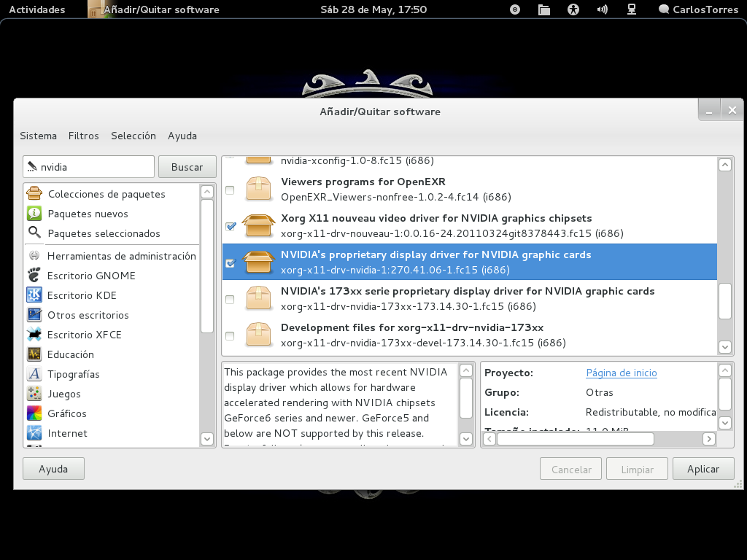Open the Página de inicio link
The width and height of the screenshot is (747, 560).
622,373
